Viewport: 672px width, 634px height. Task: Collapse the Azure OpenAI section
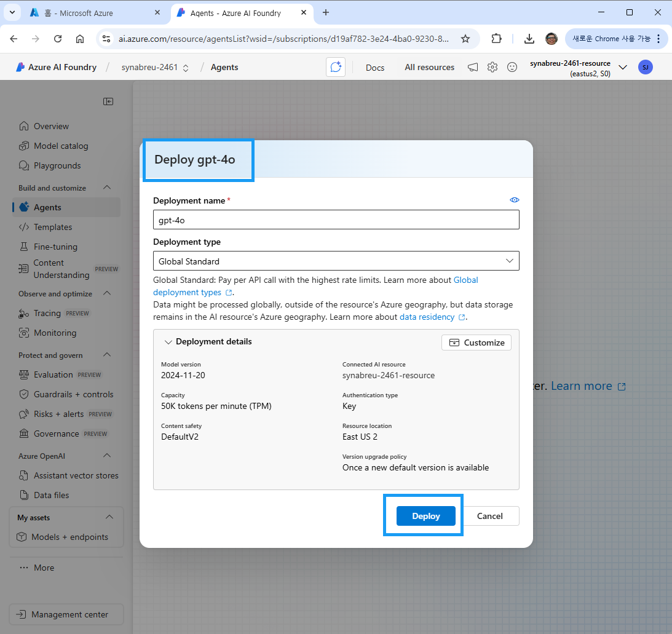107,455
